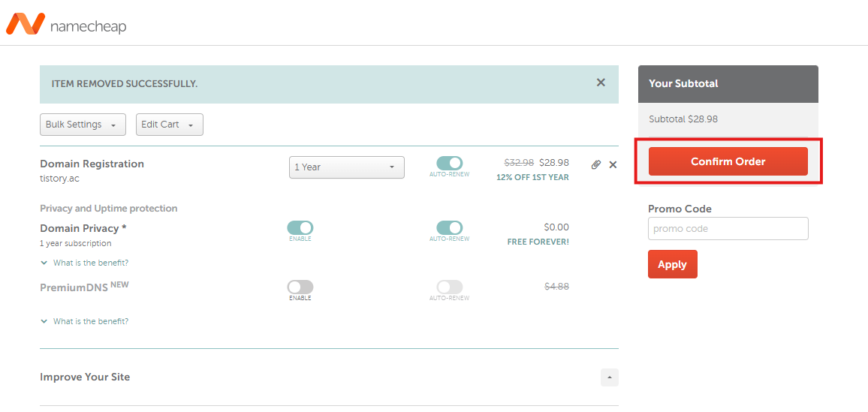Toggle auto-renew for Domain Registration

450,163
